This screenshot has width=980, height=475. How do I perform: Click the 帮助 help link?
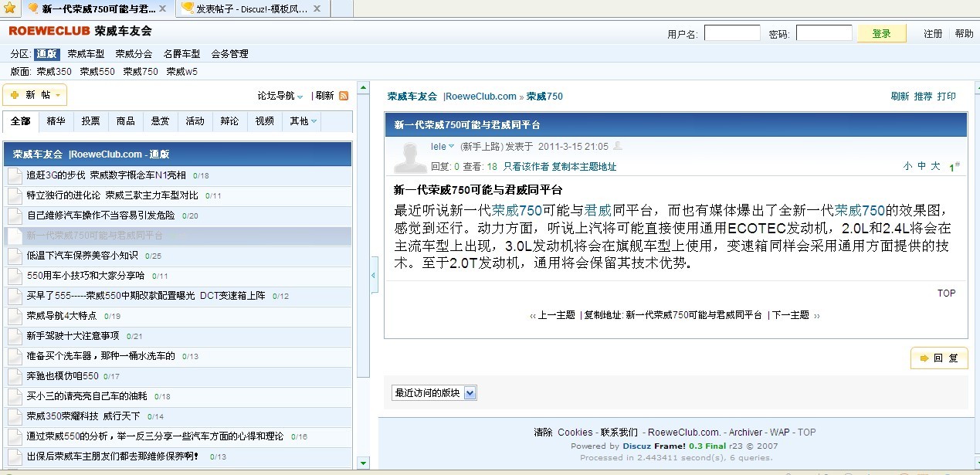(x=964, y=34)
